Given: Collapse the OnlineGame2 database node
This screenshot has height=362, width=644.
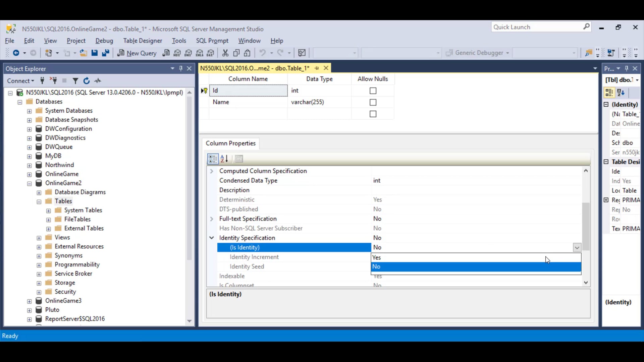Looking at the screenshot, I should pyautogui.click(x=29, y=183).
